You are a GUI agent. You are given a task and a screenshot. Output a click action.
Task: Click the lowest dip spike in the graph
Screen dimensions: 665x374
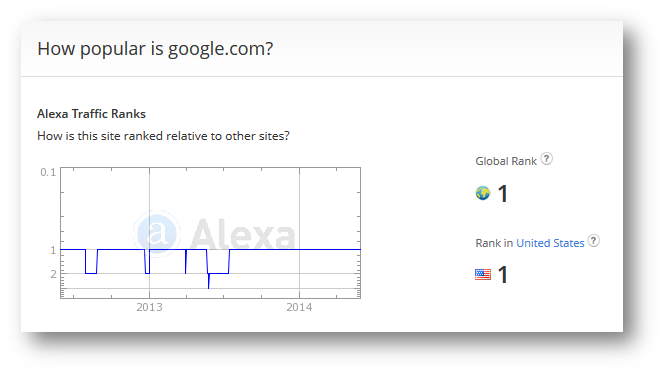tap(209, 282)
